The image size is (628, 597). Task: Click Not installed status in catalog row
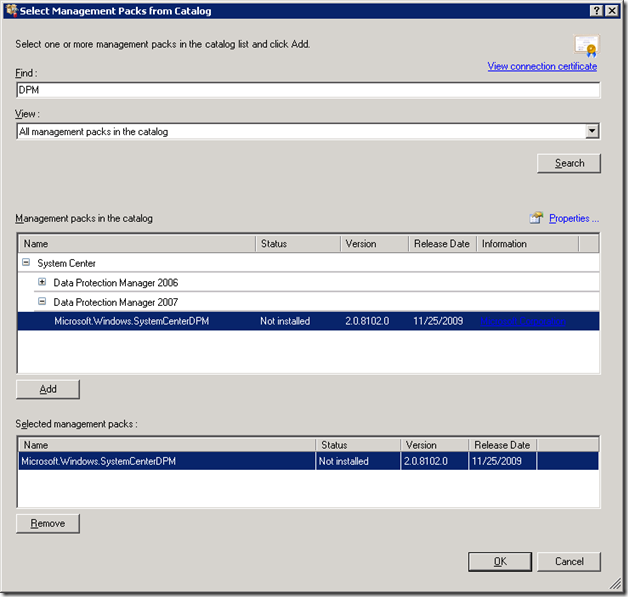click(x=285, y=321)
